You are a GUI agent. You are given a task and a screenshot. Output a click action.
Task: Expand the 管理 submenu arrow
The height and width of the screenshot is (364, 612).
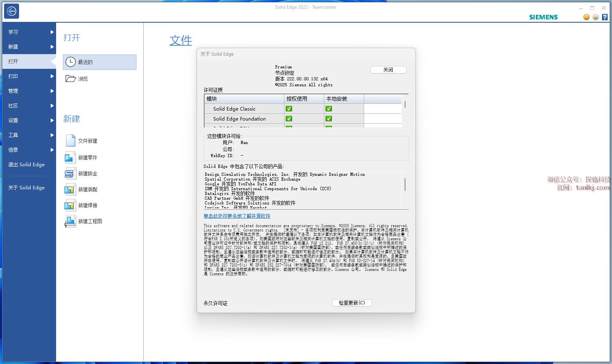pyautogui.click(x=52, y=91)
